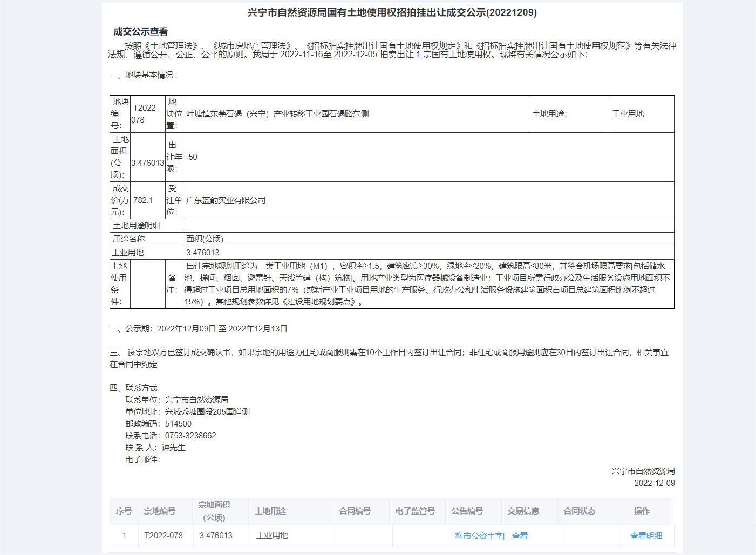756x555 pixels.
Task: Open the 梅市公资土字 announcement number link
Action: 475,536
